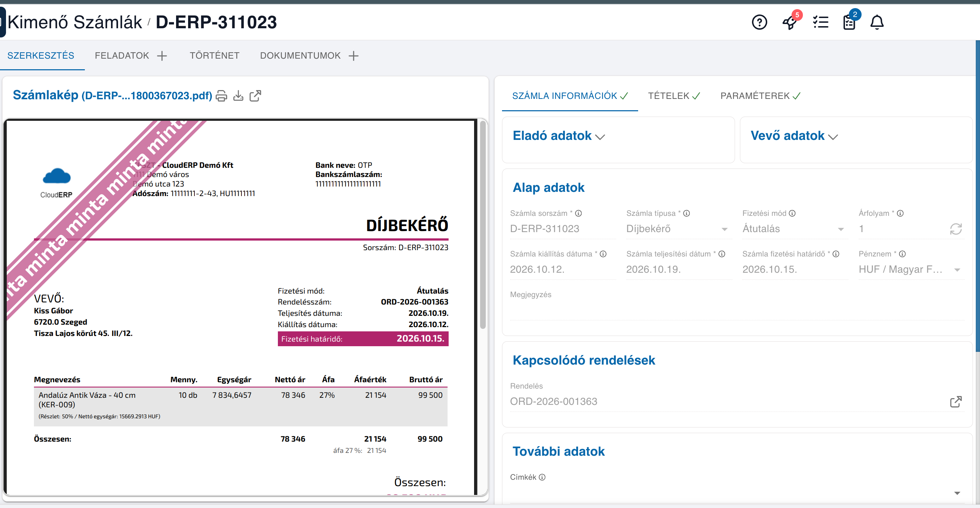Open the clipboard icon with badge 2

(849, 22)
